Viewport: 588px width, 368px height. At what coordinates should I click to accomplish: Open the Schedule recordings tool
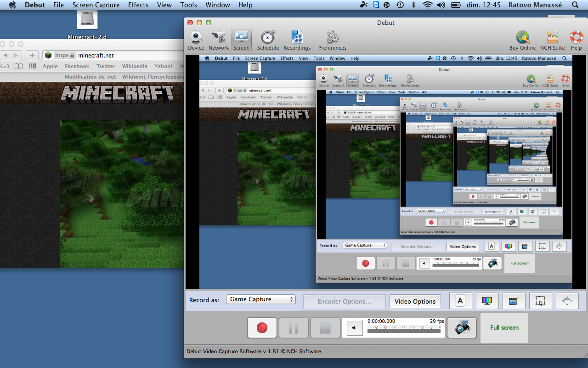(x=268, y=40)
